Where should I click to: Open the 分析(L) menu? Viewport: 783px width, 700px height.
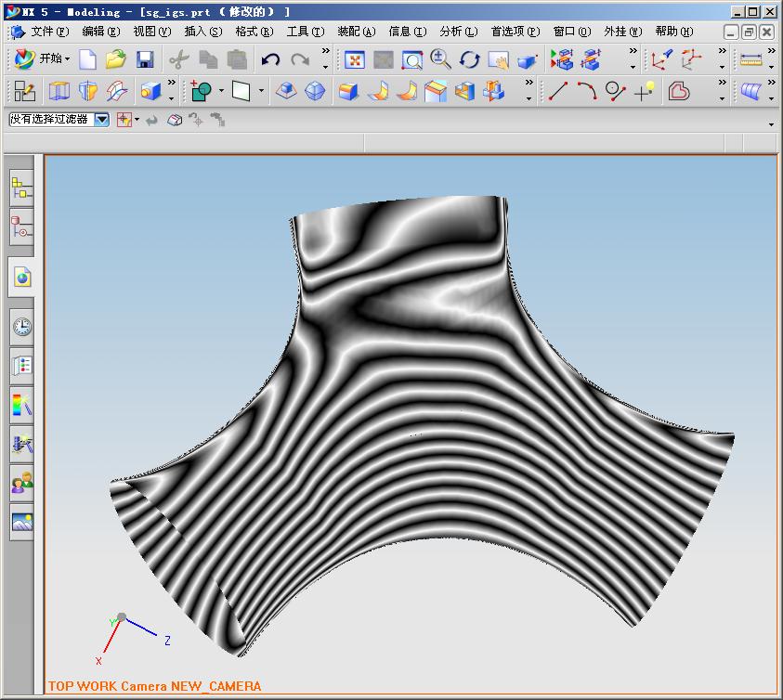(459, 32)
